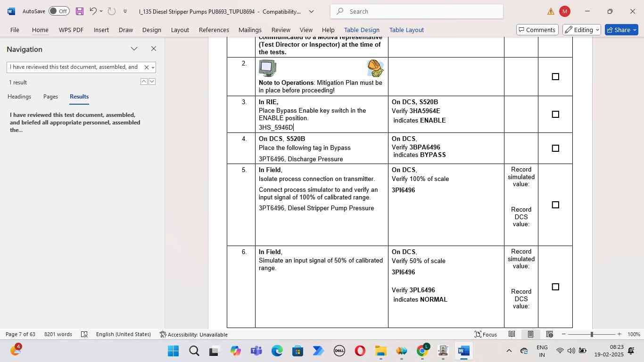Select the Review ribbon tab
This screenshot has height=362, width=644.
pyautogui.click(x=281, y=30)
